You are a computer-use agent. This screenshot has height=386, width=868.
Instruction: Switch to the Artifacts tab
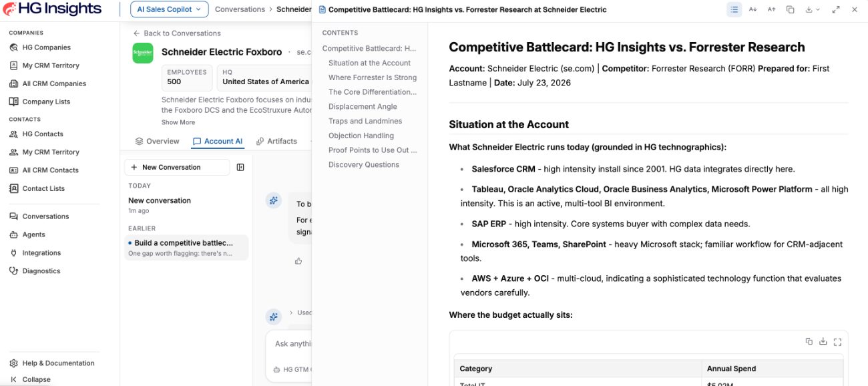point(276,141)
